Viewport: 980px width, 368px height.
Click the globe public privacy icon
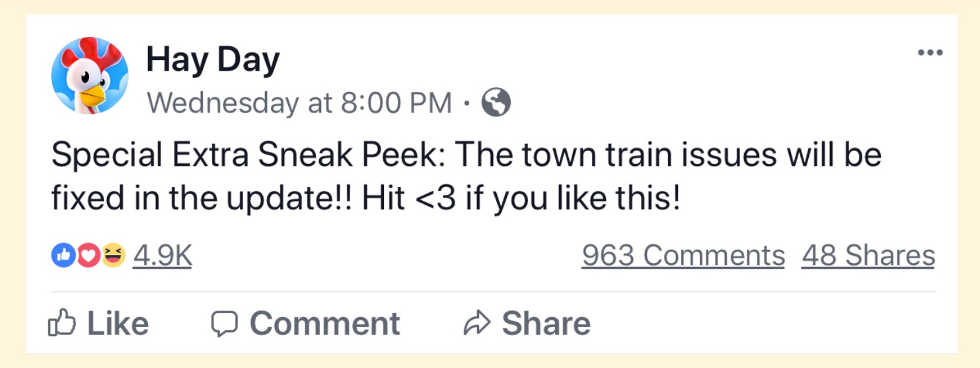pyautogui.click(x=496, y=103)
